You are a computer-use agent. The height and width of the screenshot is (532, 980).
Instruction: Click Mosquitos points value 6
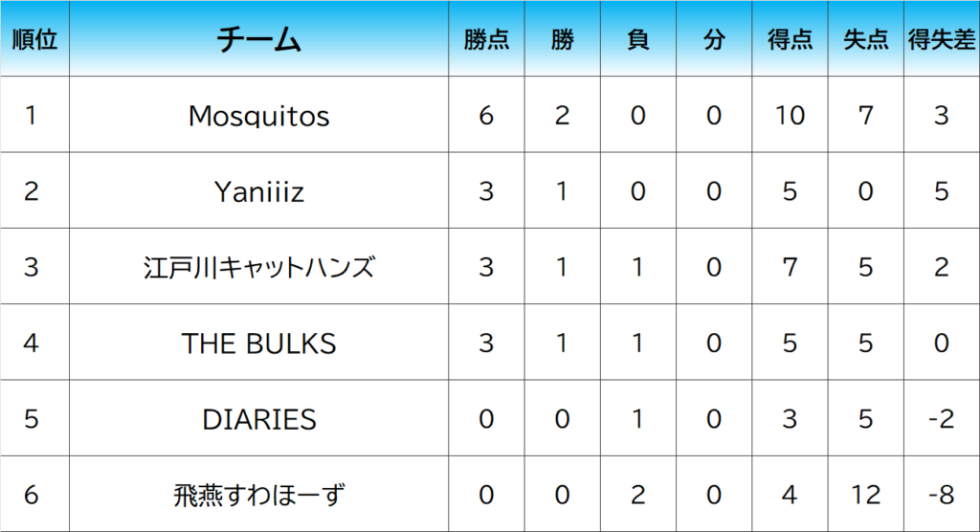(486, 116)
